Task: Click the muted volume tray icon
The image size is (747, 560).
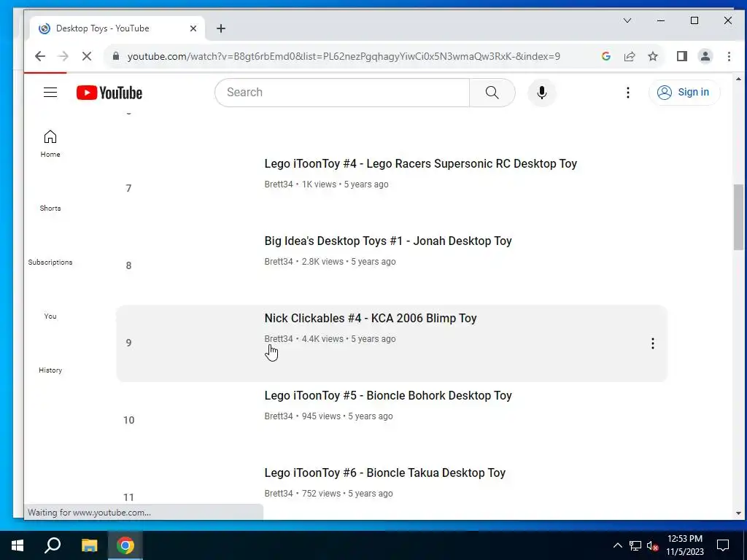Action: tap(652, 545)
